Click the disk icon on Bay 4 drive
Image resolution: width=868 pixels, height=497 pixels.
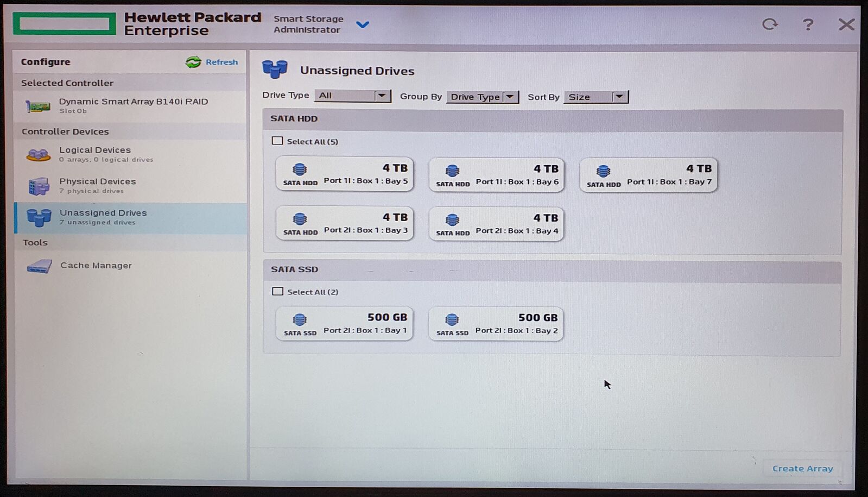[452, 220]
